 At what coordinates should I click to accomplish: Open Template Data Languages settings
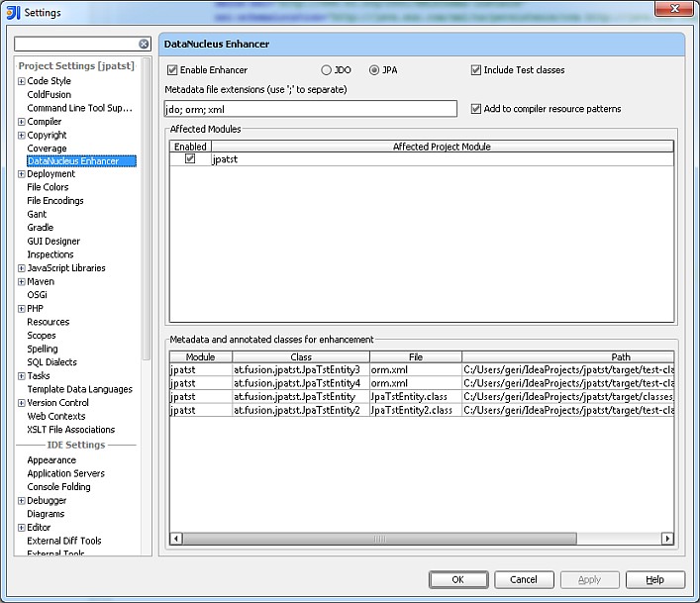(x=80, y=389)
